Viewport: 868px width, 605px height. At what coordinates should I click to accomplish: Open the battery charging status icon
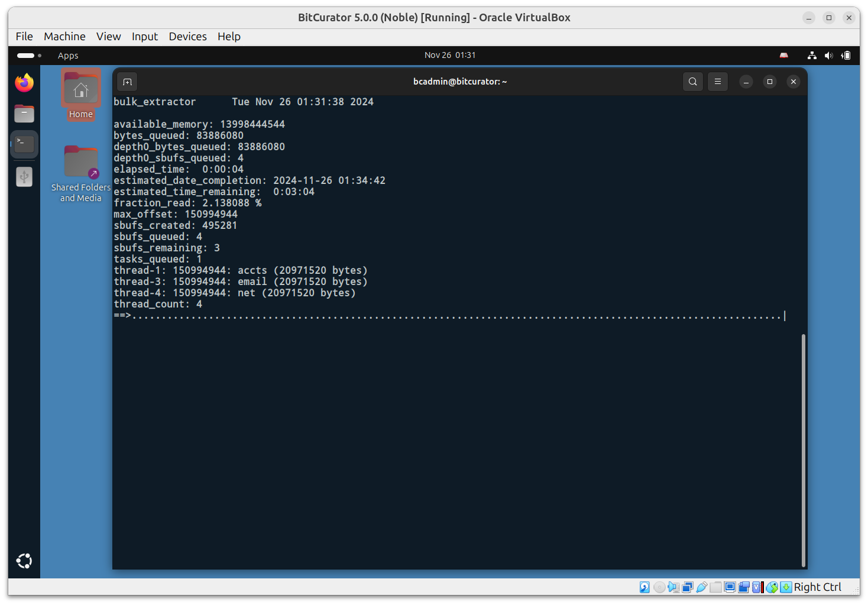tap(846, 56)
